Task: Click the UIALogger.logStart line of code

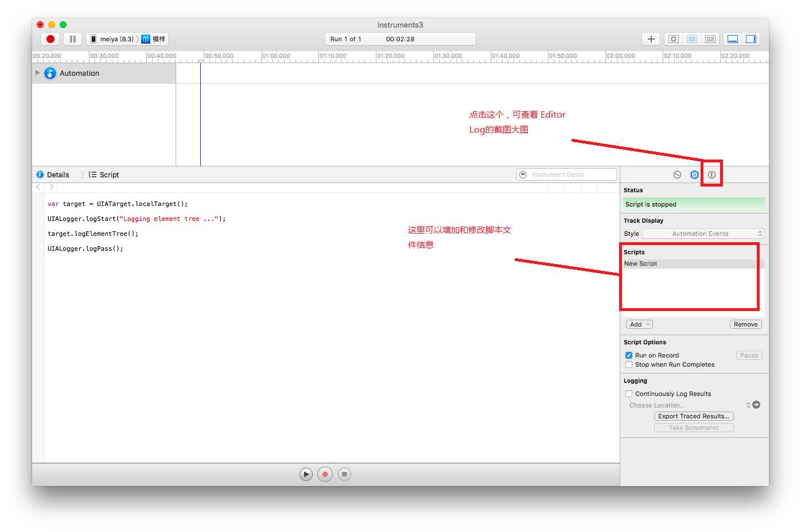Action: coord(137,219)
